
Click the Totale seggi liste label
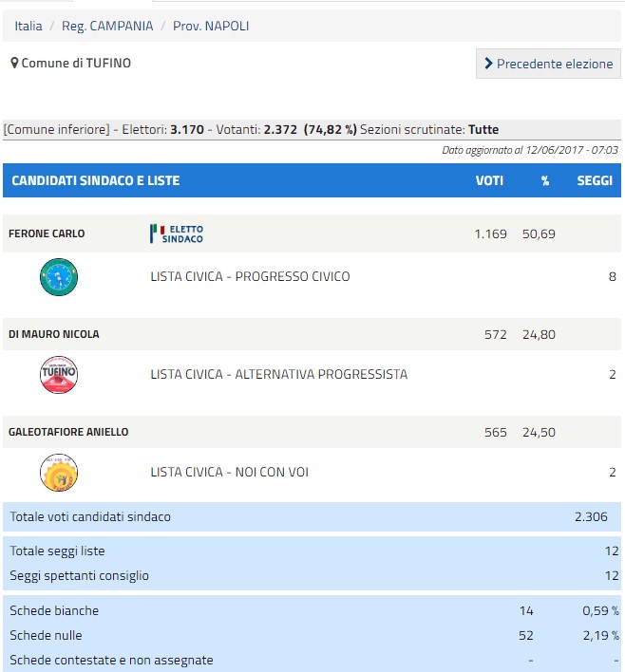[x=57, y=551]
